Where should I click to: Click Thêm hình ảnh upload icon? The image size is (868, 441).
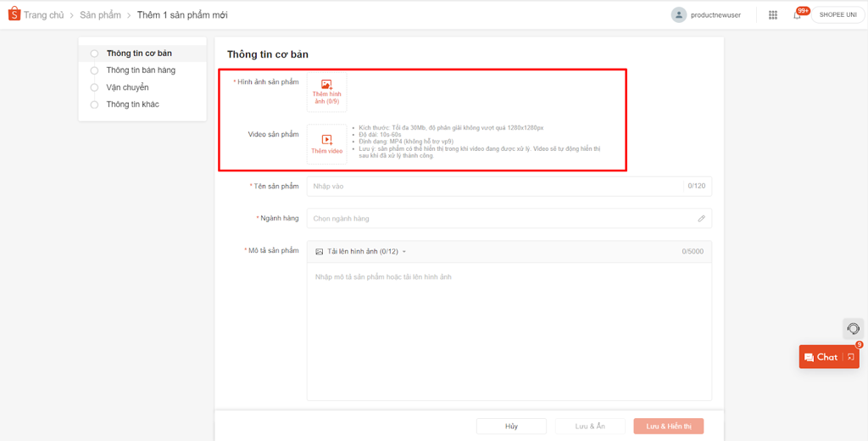[x=326, y=86]
